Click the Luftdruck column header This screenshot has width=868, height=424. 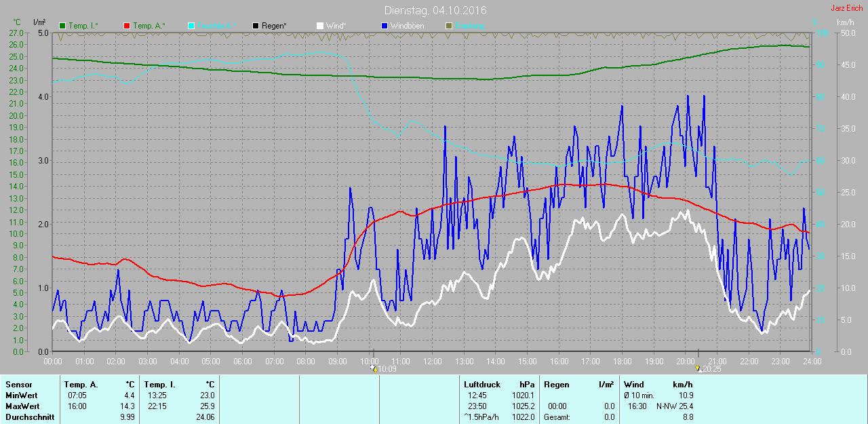(x=482, y=385)
